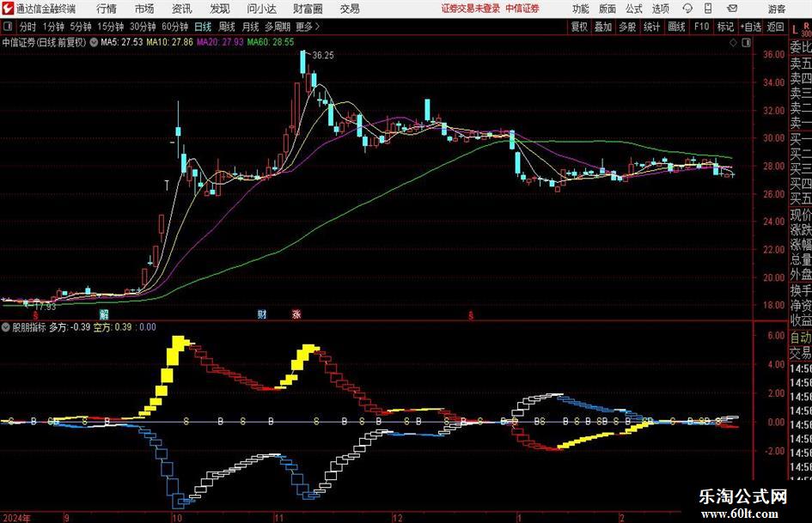Image resolution: width=812 pixels, height=523 pixels.
Task: Open the 市场 menu
Action: coord(144,9)
